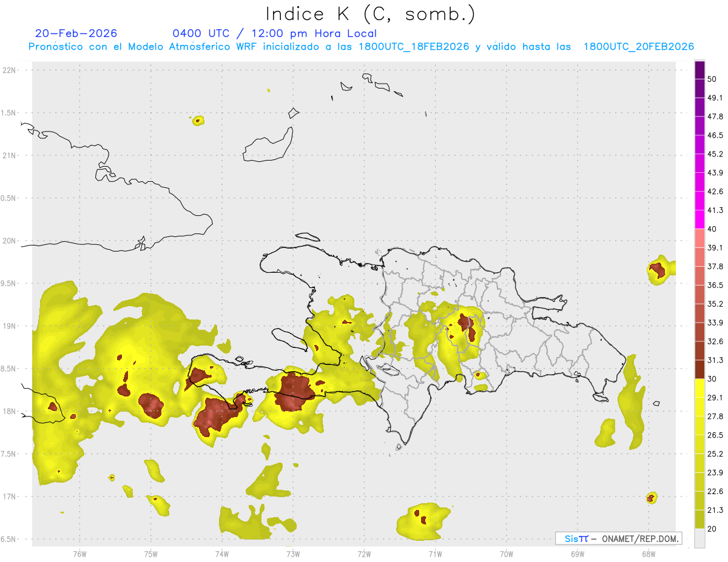Click the colorbar value "50"

712,79
